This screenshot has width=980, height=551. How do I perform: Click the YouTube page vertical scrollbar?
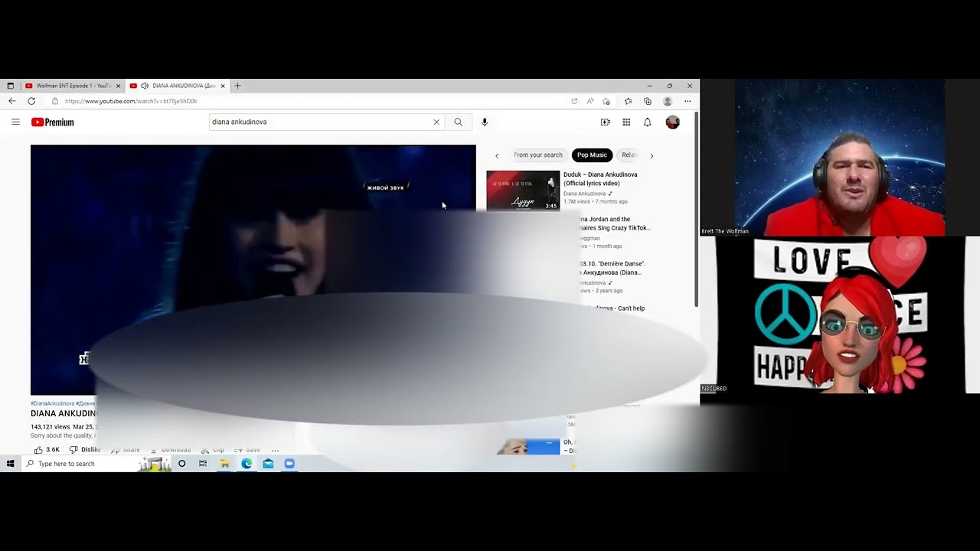click(696, 210)
